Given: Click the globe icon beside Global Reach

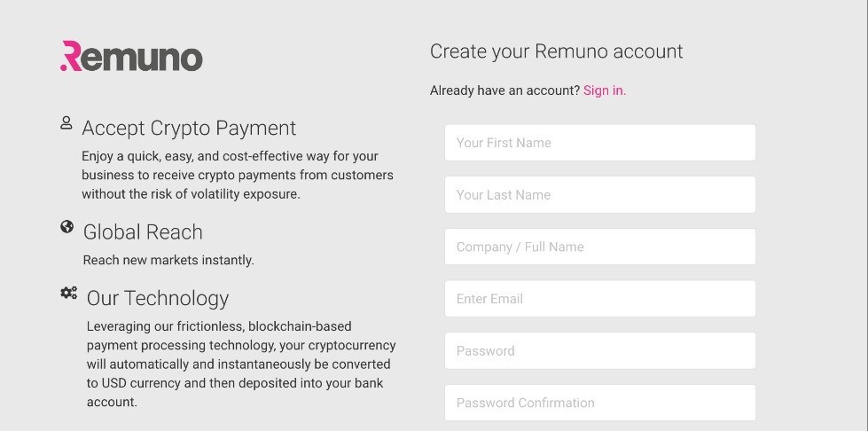Looking at the screenshot, I should point(66,227).
